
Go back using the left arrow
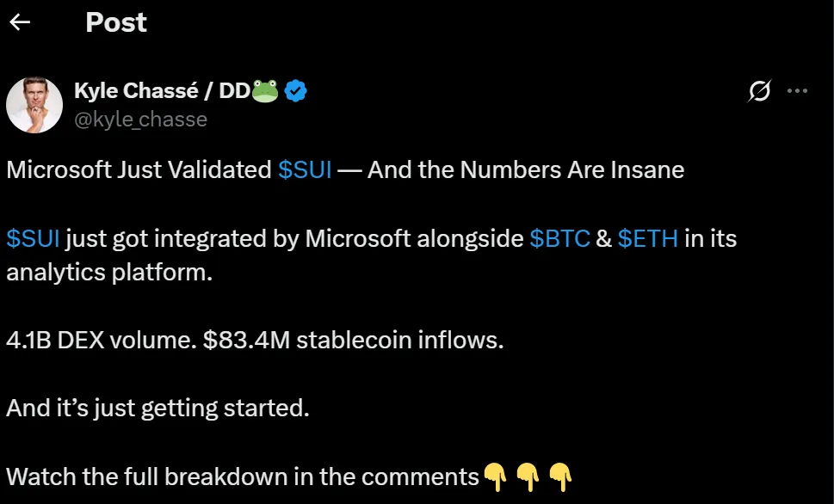pyautogui.click(x=20, y=22)
